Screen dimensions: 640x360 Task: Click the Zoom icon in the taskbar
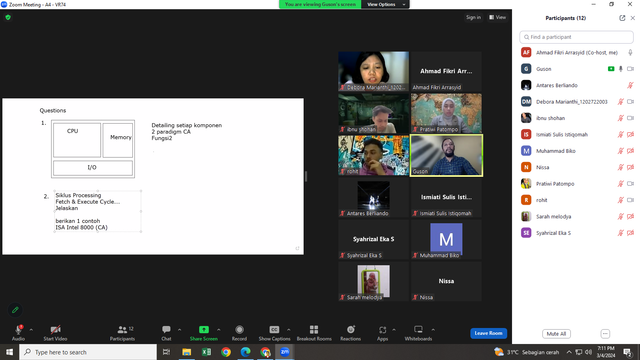point(284,352)
